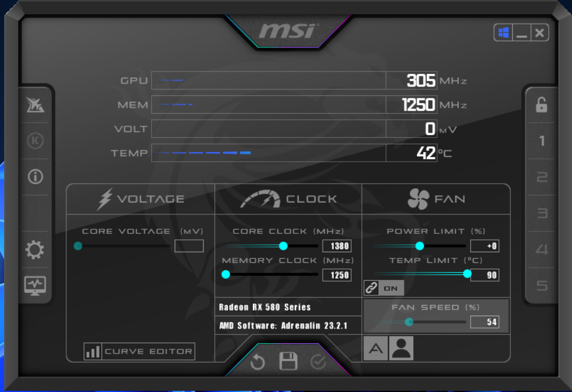Image resolution: width=572 pixels, height=392 pixels.
Task: Click the Core Clock 1380 field
Action: click(337, 246)
